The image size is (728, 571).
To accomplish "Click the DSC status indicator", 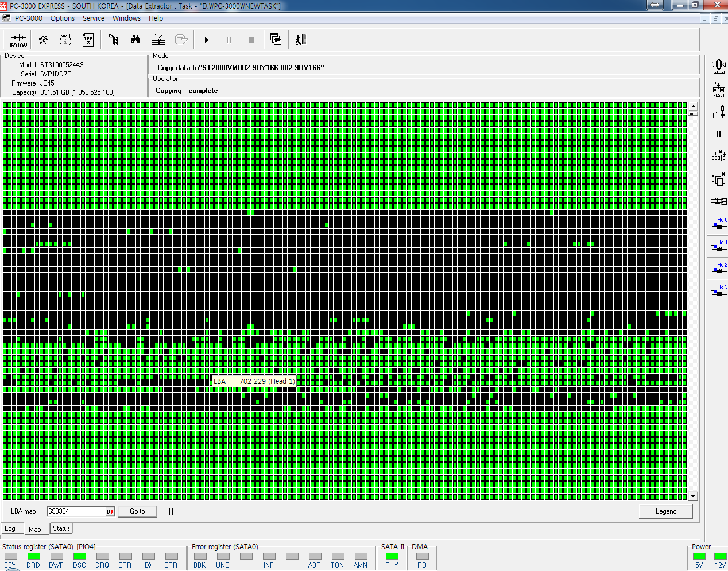I will click(x=80, y=556).
